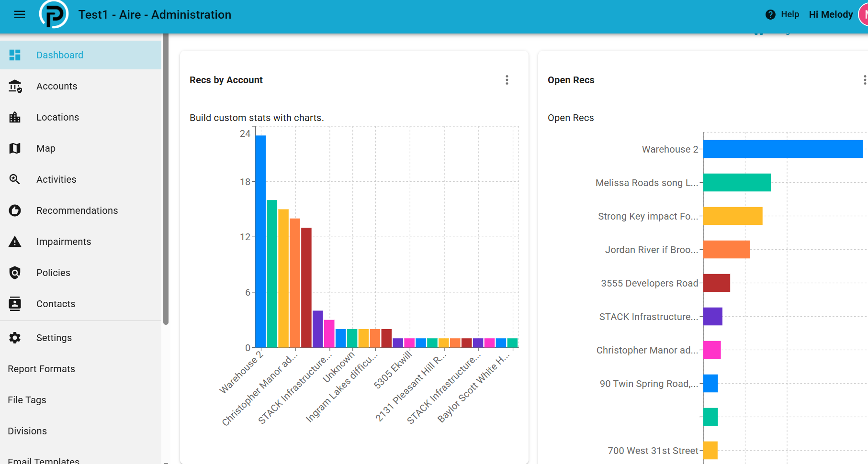Open Recs by Account options menu
The width and height of the screenshot is (868, 464).
(x=507, y=80)
